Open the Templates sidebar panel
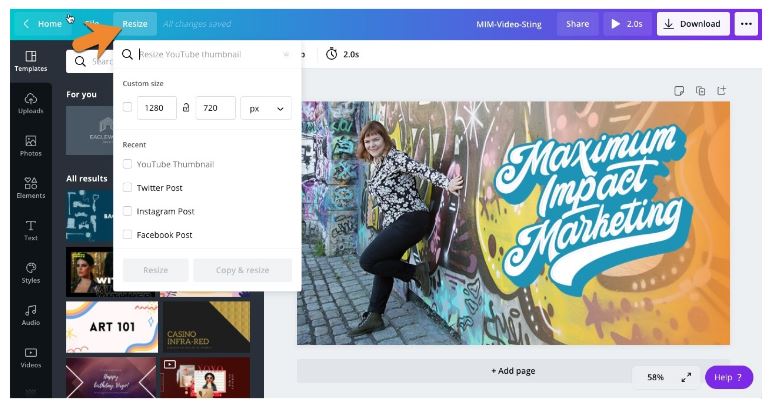The width and height of the screenshot is (779, 417). click(30, 61)
